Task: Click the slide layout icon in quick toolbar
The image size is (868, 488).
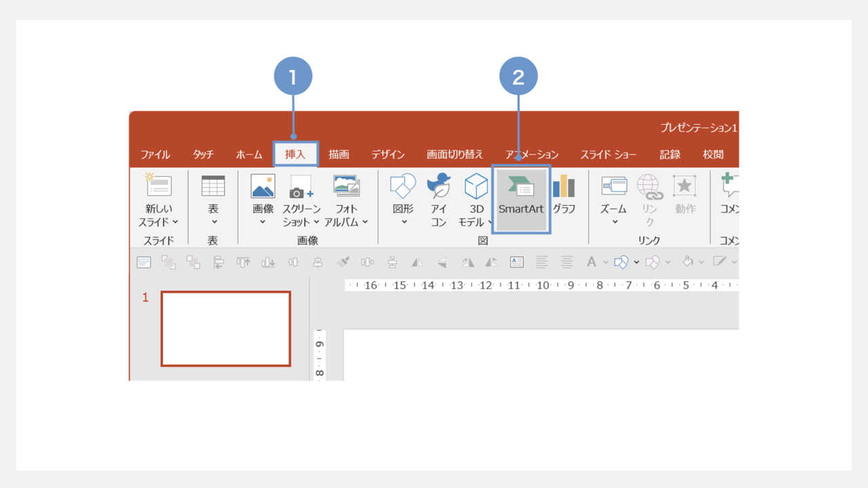Action: click(144, 262)
